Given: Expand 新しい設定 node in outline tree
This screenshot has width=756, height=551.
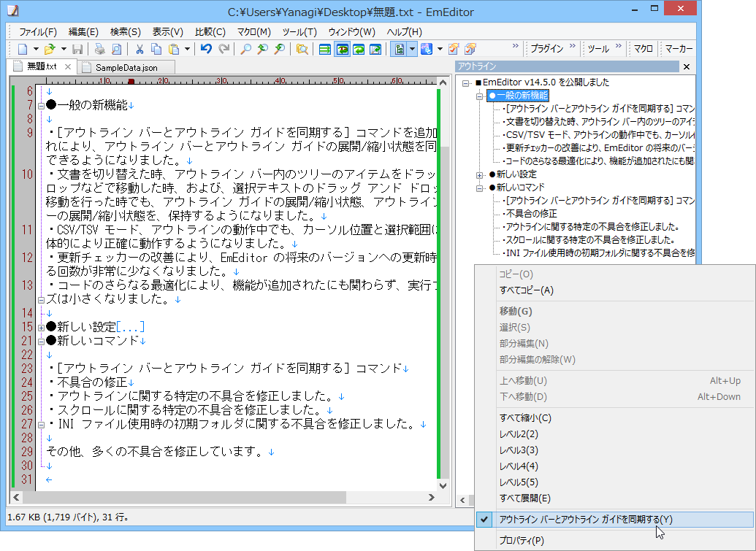Looking at the screenshot, I should [x=479, y=175].
